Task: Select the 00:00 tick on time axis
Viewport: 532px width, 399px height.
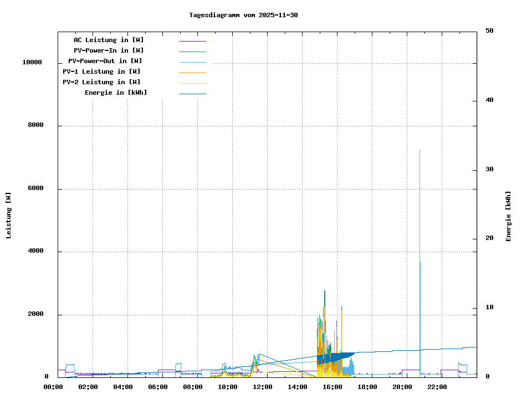Action: [53, 387]
